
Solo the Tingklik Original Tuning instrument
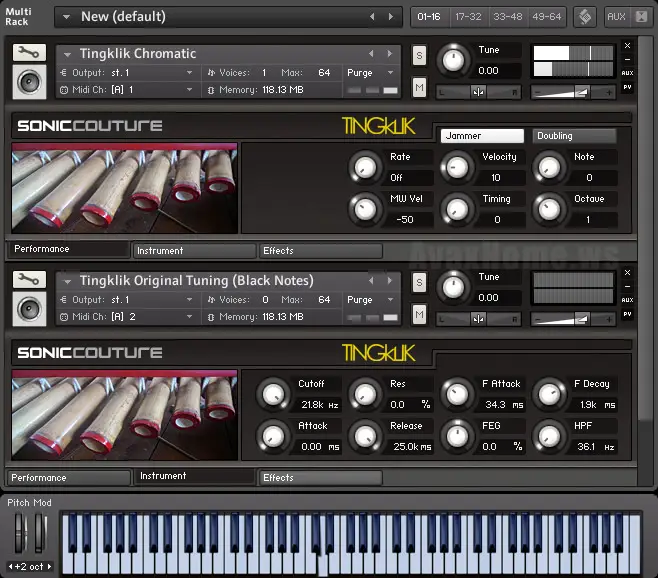tap(419, 282)
